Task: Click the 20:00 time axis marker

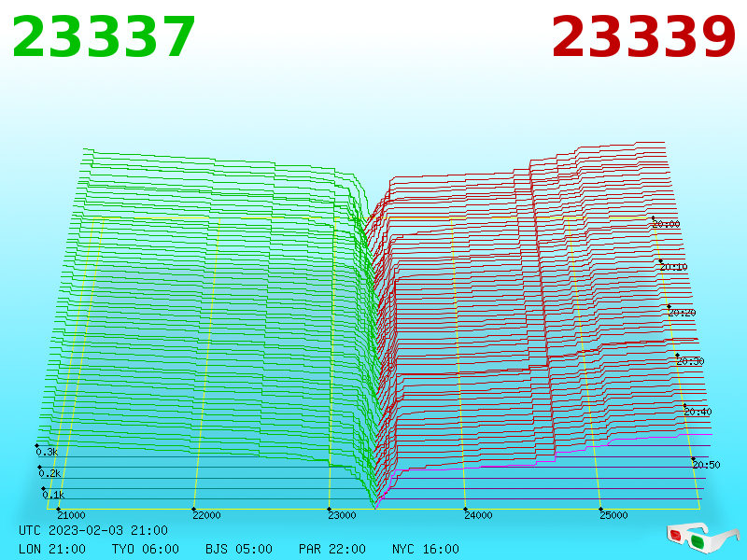Action: 666,224
